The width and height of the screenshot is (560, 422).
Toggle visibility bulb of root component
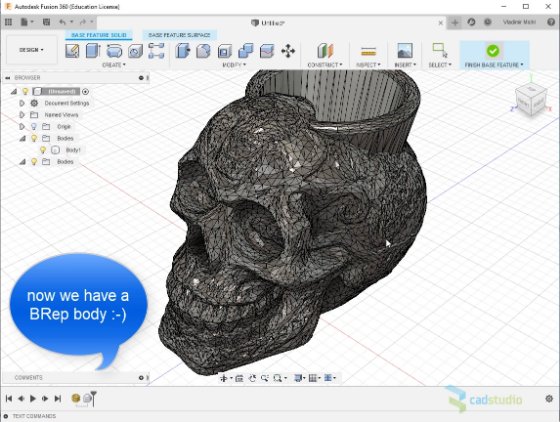25,91
